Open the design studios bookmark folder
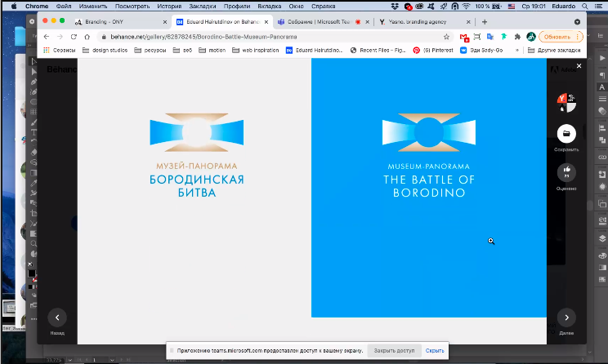 tap(105, 50)
